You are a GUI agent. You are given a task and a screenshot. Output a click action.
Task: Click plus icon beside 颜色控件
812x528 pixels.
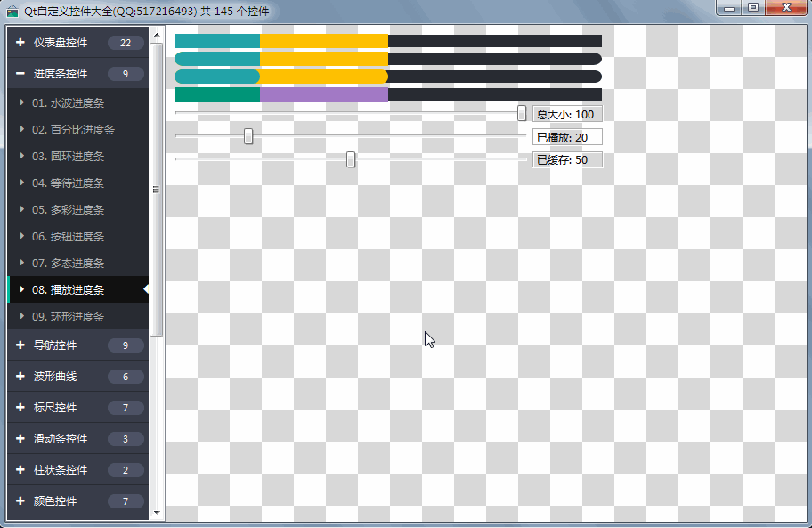coord(20,501)
